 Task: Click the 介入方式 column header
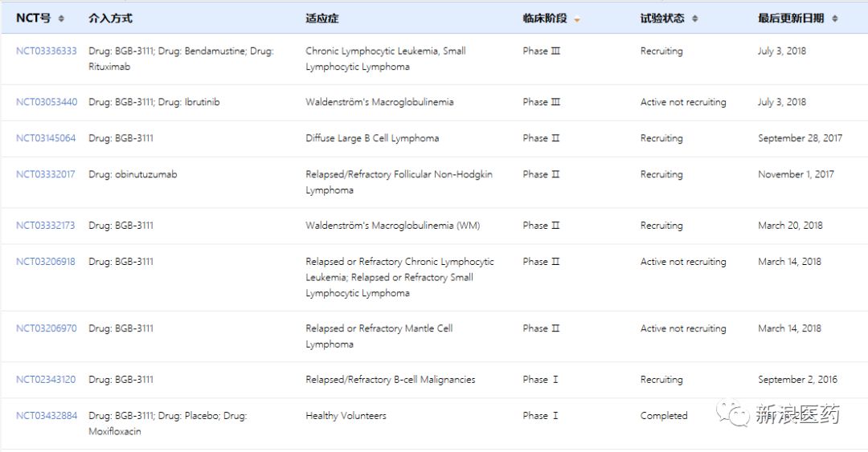pos(110,18)
